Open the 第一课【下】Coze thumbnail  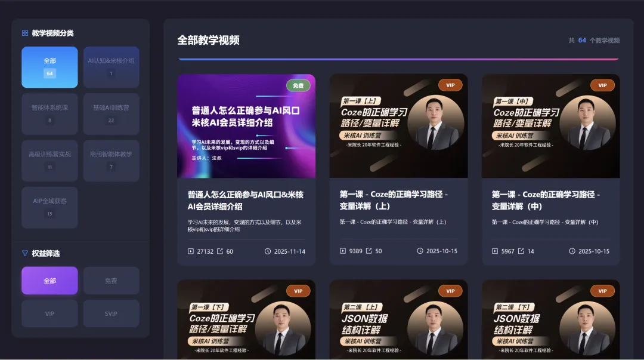tap(246, 319)
